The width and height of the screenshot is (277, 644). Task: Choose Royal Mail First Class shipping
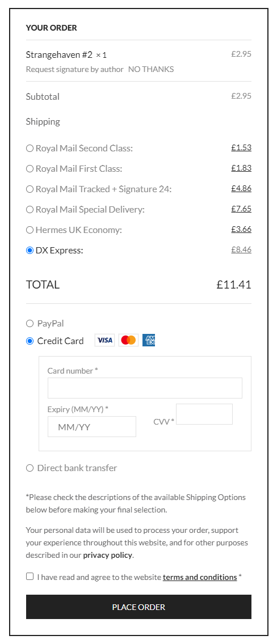[30, 169]
